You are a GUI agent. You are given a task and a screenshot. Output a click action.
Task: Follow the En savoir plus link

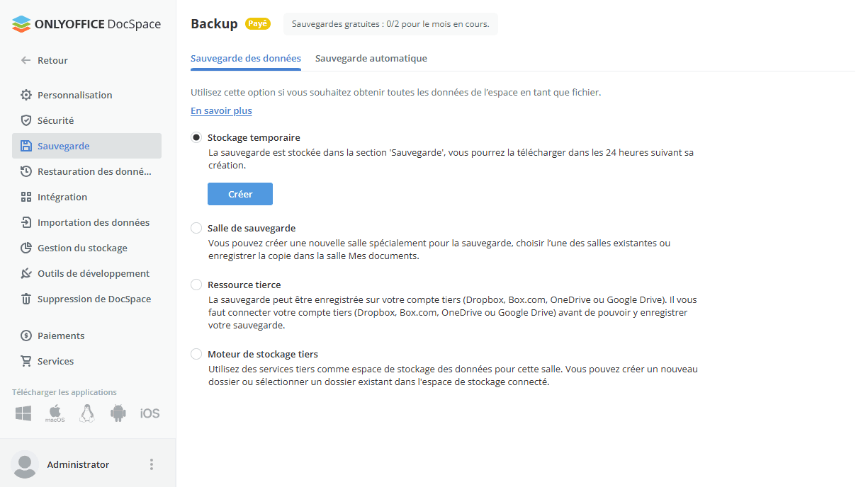click(x=221, y=110)
